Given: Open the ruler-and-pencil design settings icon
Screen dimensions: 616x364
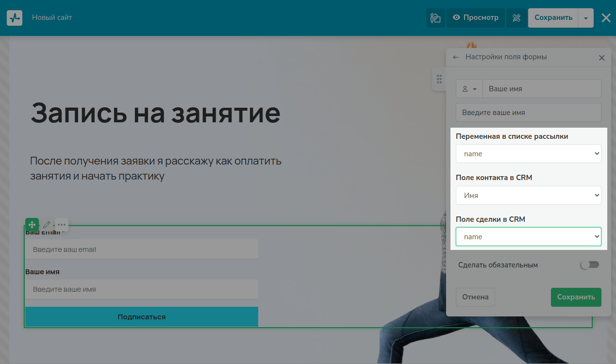Looking at the screenshot, I should click(x=516, y=18).
